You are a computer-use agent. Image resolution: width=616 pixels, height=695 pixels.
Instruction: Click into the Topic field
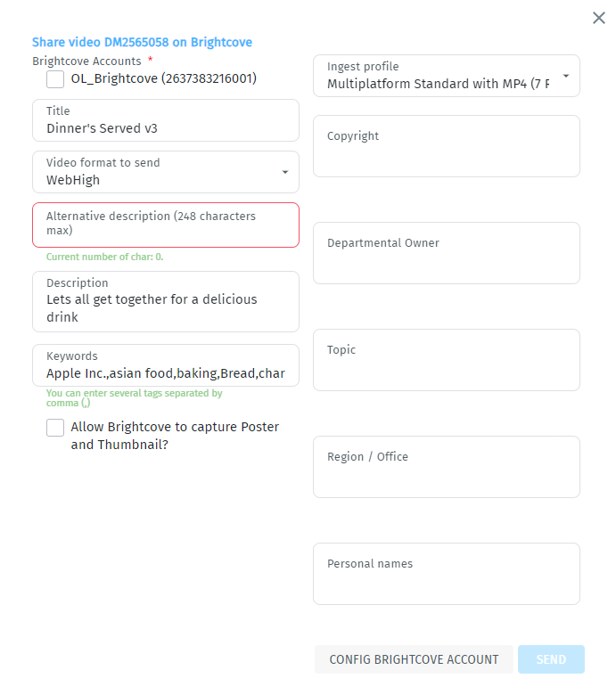(x=446, y=368)
